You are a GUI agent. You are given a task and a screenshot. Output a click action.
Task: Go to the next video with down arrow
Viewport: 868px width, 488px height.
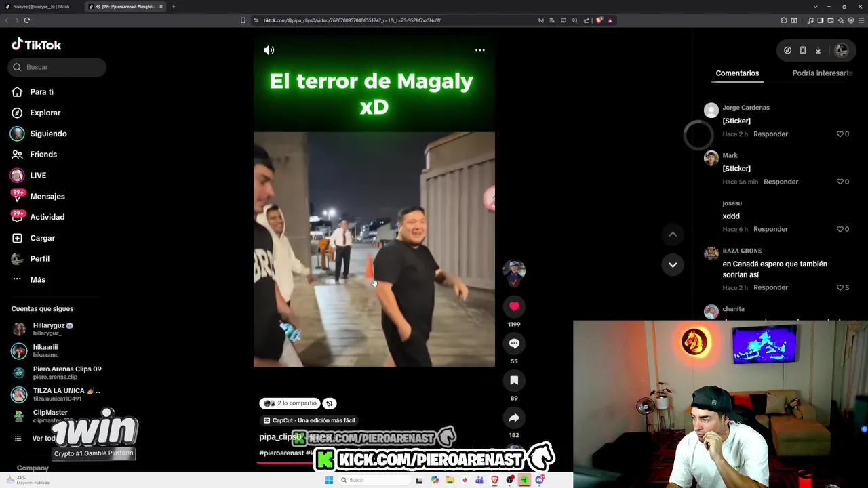(673, 264)
